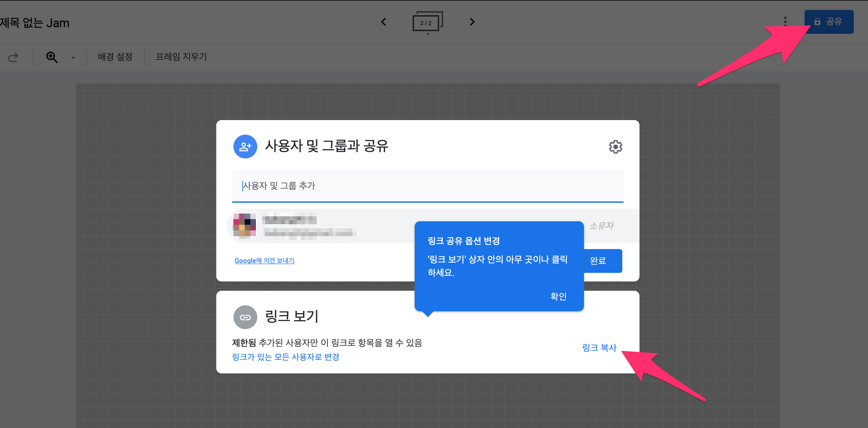Click 배경 설정 toolbar item
This screenshot has height=428, width=868.
click(115, 57)
